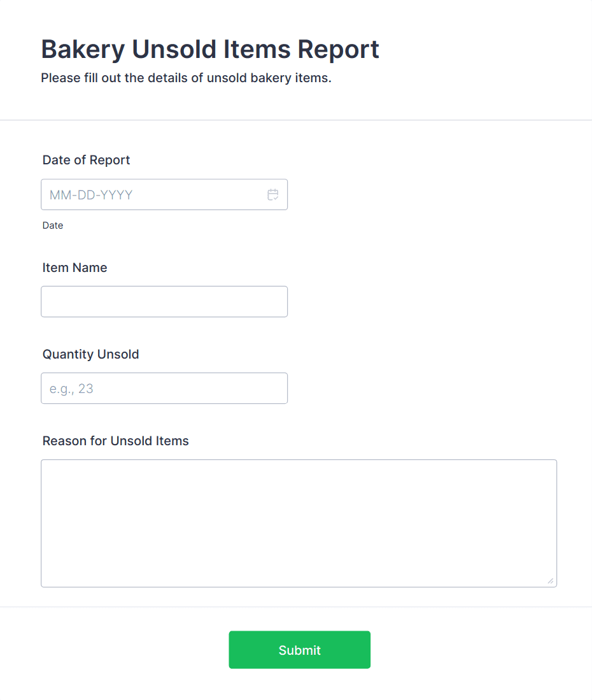
Task: Open the calendar date picker icon
Action: click(x=273, y=195)
